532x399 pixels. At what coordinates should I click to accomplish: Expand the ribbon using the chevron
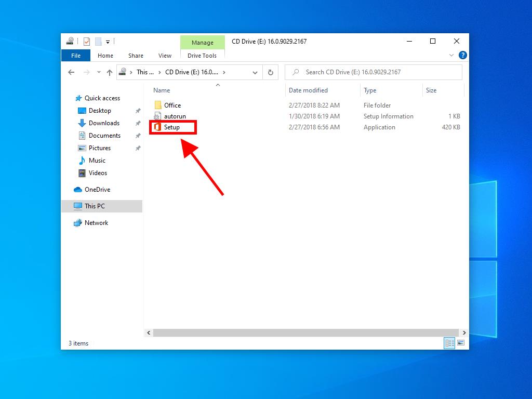[x=451, y=55]
